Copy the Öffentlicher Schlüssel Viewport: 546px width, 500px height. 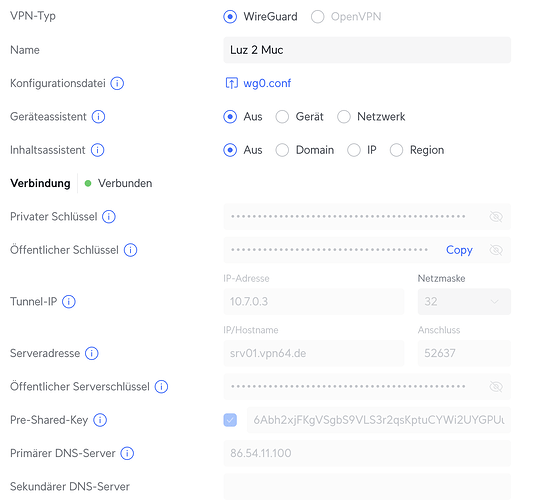459,250
